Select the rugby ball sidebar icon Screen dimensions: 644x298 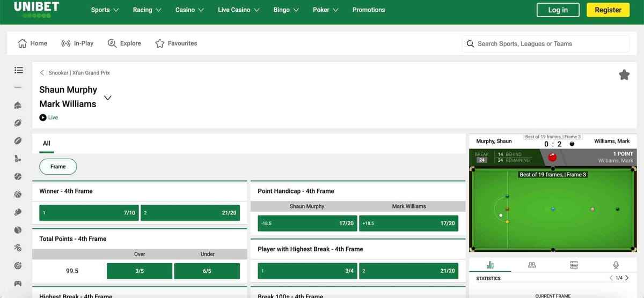(x=18, y=141)
